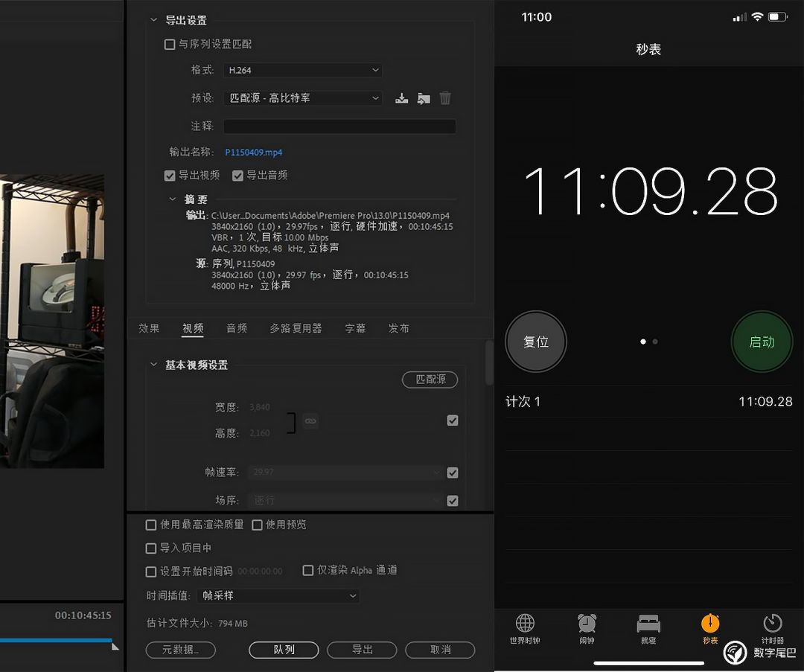804x672 pixels.
Task: Open the 时间插值 dropdown
Action: click(x=278, y=595)
